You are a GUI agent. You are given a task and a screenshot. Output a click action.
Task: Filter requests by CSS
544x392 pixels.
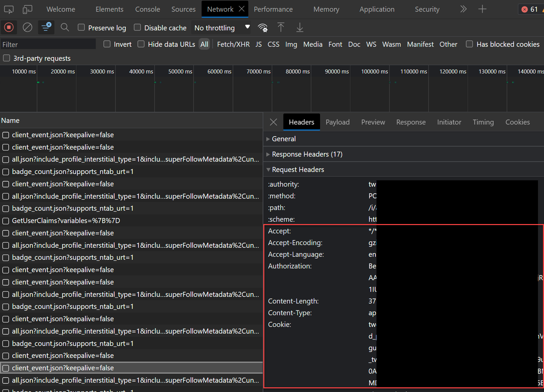pos(273,44)
